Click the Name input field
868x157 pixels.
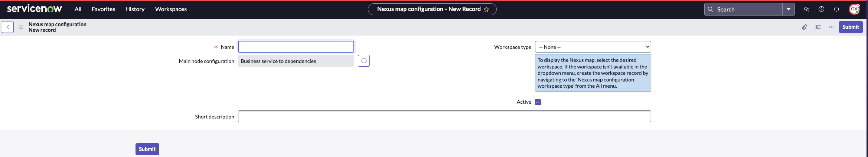tap(296, 47)
